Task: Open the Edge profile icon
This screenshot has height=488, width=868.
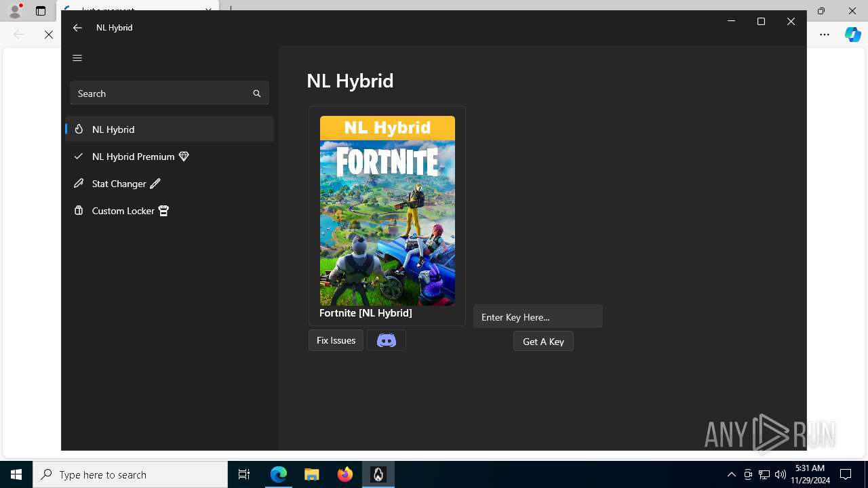Action: [x=15, y=11]
